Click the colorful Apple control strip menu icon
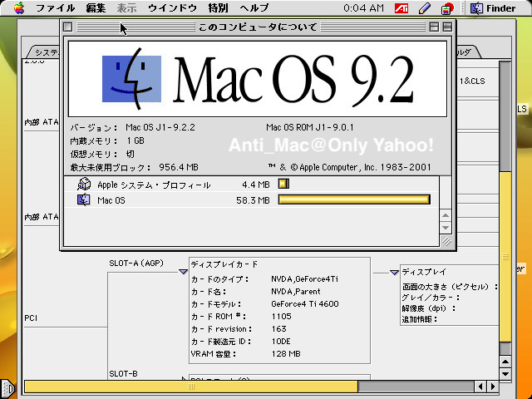 coord(447,8)
